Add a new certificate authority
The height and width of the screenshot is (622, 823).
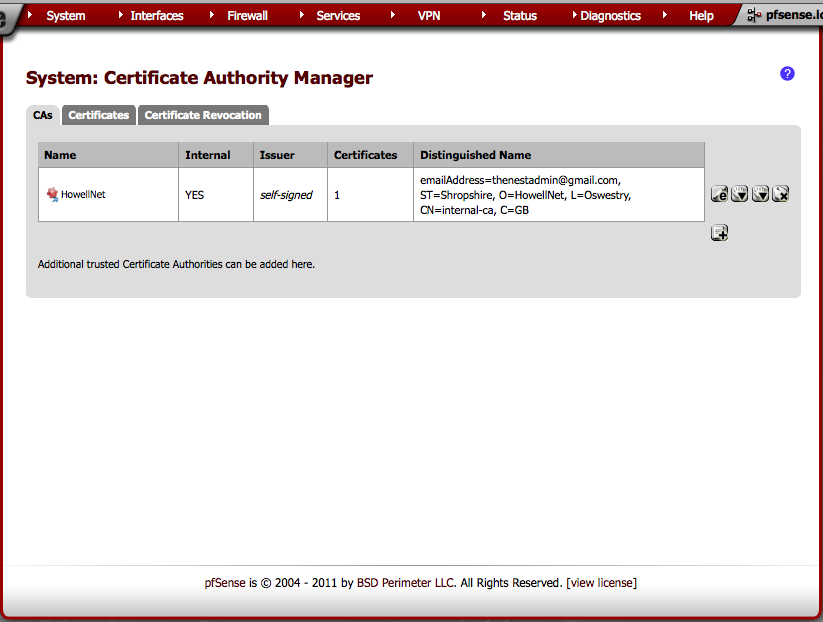pos(719,233)
